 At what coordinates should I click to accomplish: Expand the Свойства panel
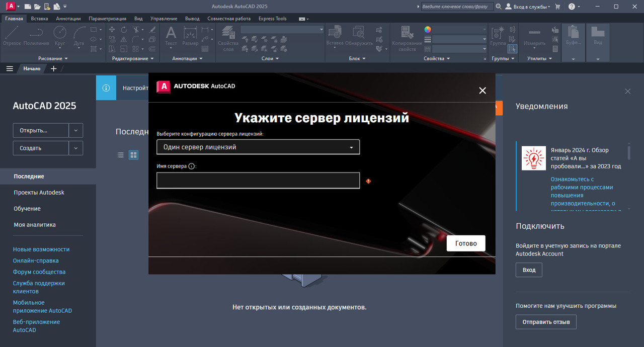click(437, 58)
